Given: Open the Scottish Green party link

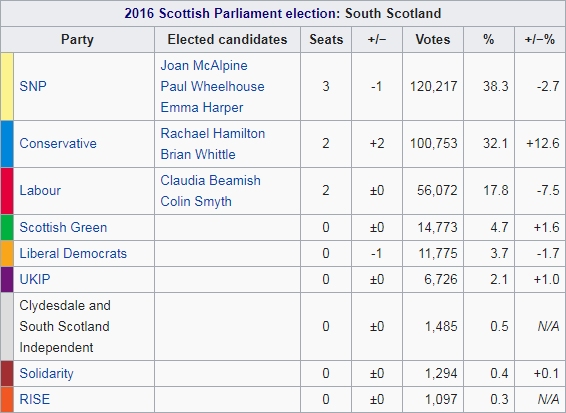Looking at the screenshot, I should pyautogui.click(x=63, y=227).
